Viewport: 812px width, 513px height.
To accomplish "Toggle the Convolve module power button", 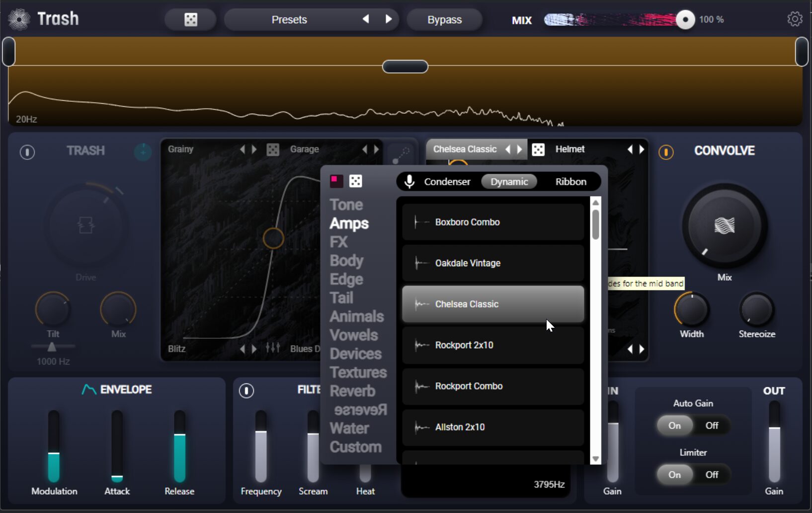I will [x=666, y=152].
